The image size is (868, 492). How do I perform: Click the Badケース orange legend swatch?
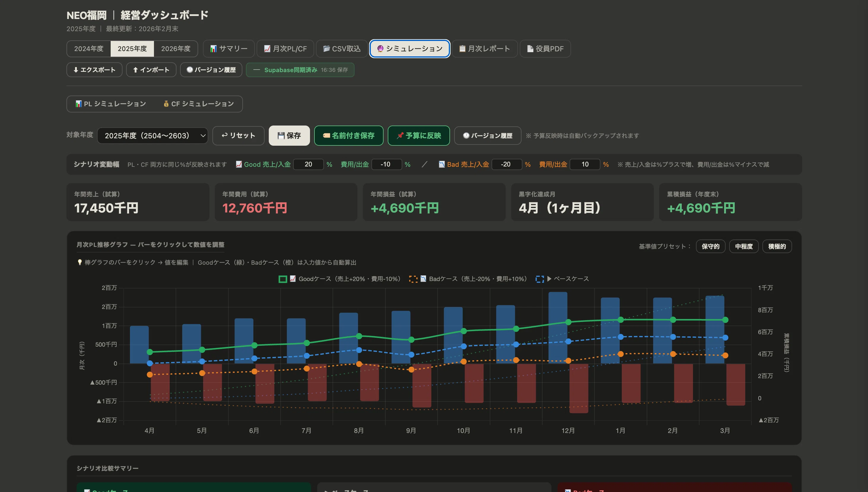coord(413,279)
